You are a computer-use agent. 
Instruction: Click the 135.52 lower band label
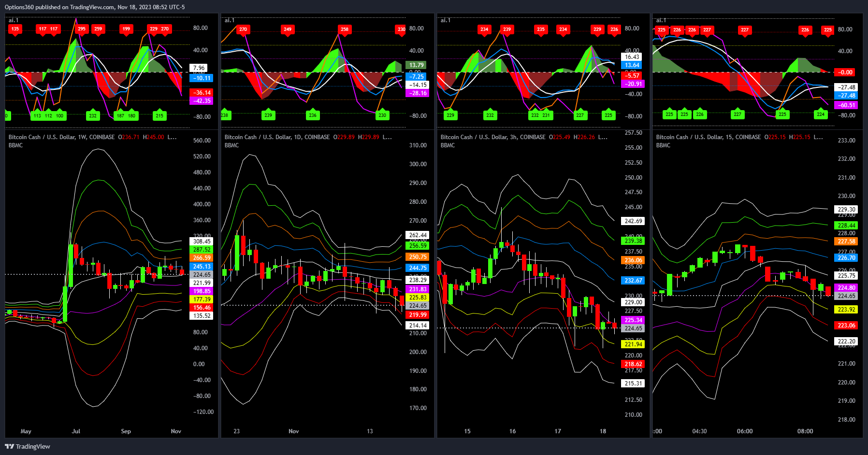202,316
